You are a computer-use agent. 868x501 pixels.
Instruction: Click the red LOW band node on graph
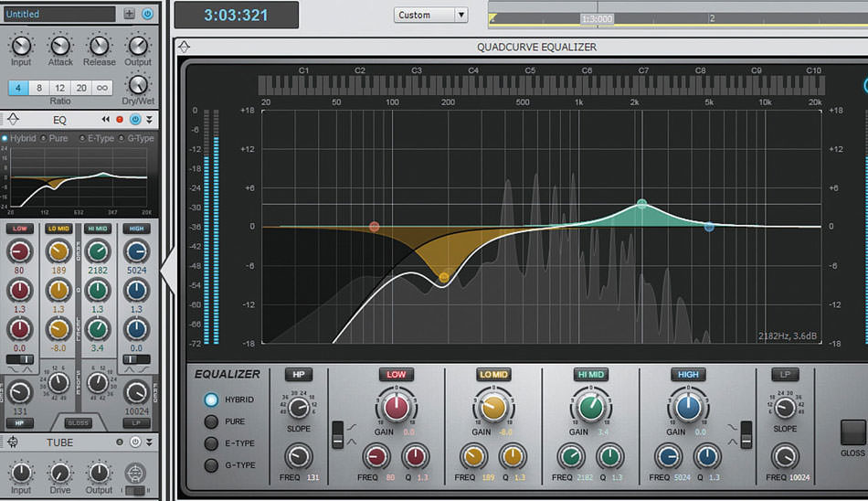pyautogui.click(x=375, y=226)
